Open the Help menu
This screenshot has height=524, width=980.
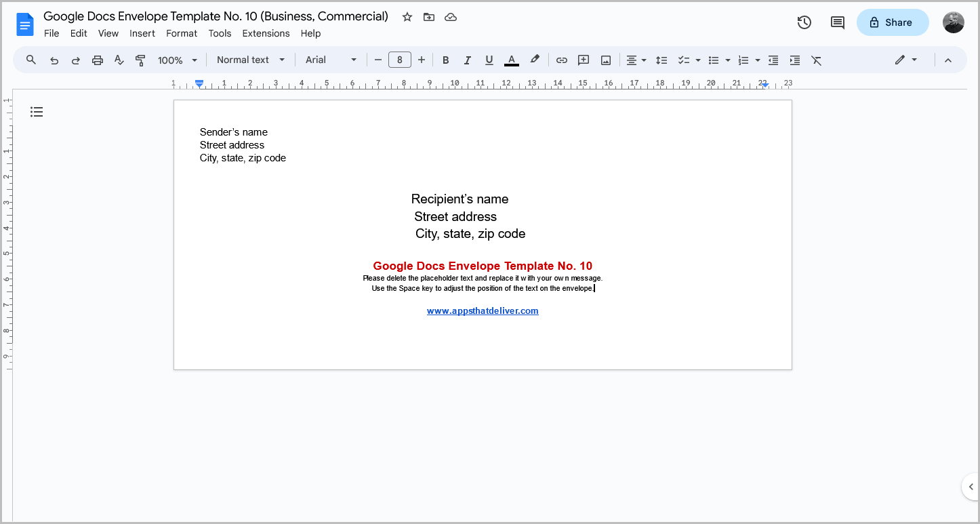coord(310,33)
